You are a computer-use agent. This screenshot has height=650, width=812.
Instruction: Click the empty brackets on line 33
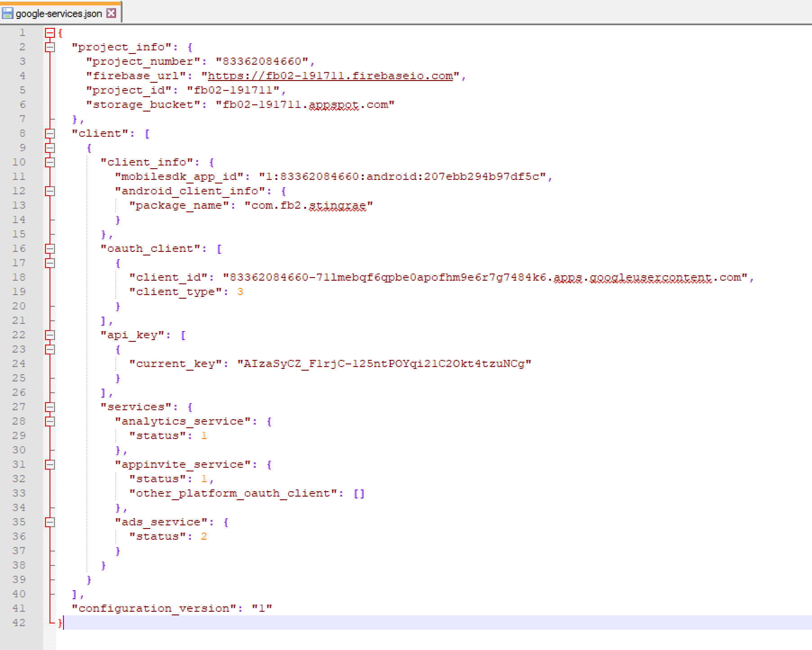tap(359, 493)
